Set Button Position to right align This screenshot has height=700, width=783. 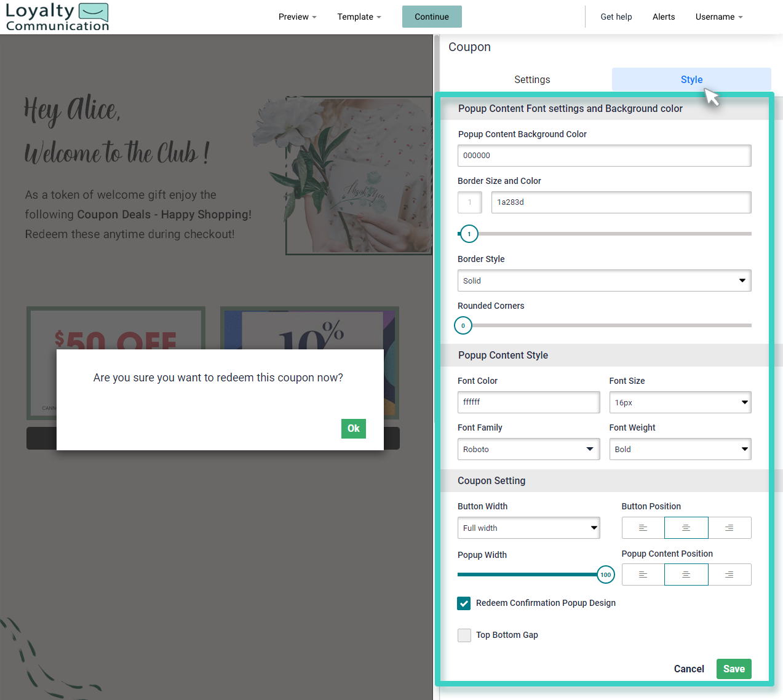(x=729, y=528)
